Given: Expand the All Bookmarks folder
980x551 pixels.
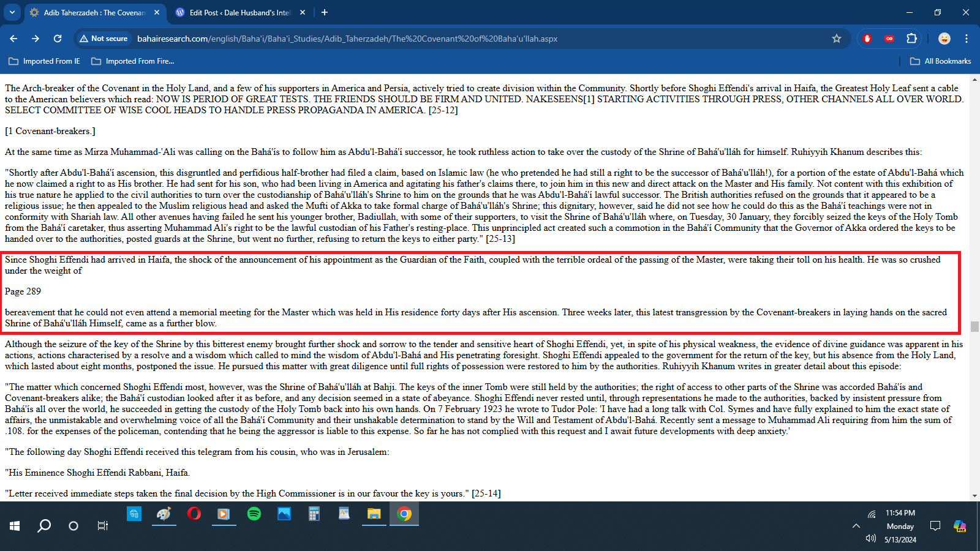Looking at the screenshot, I should pos(941,61).
